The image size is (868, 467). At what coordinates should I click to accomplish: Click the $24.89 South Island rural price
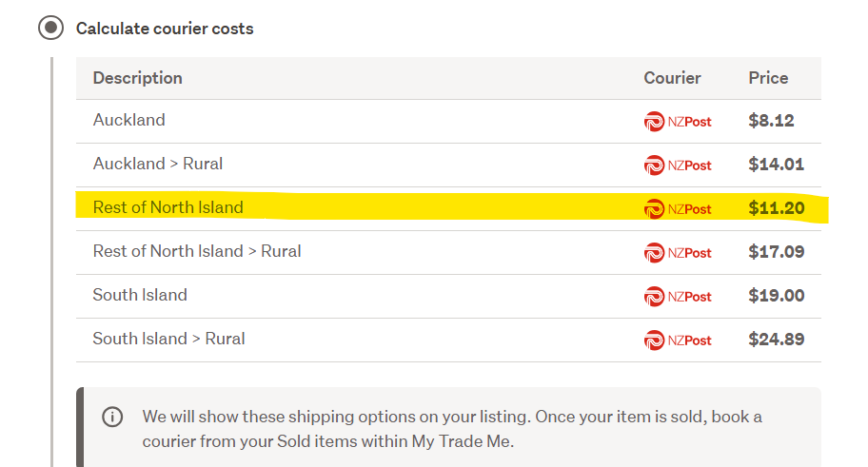click(776, 340)
